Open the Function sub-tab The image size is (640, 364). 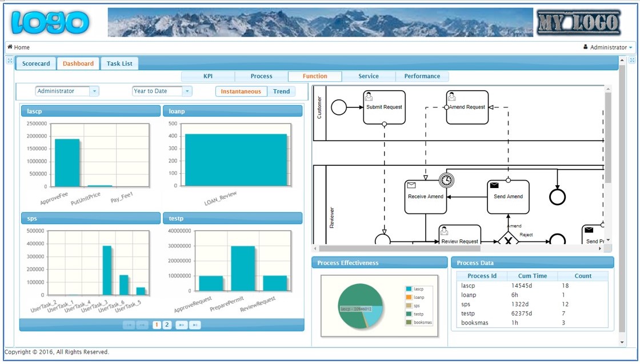(x=315, y=77)
